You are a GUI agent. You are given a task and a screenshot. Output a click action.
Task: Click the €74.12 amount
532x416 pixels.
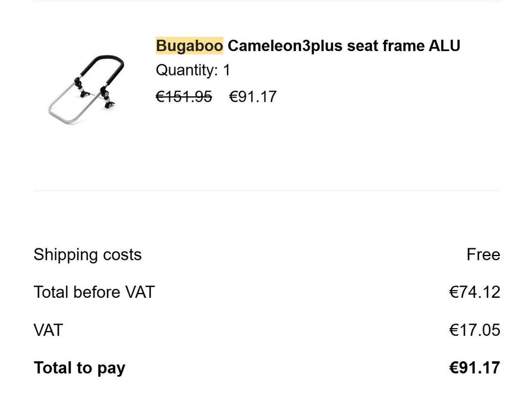pyautogui.click(x=474, y=292)
